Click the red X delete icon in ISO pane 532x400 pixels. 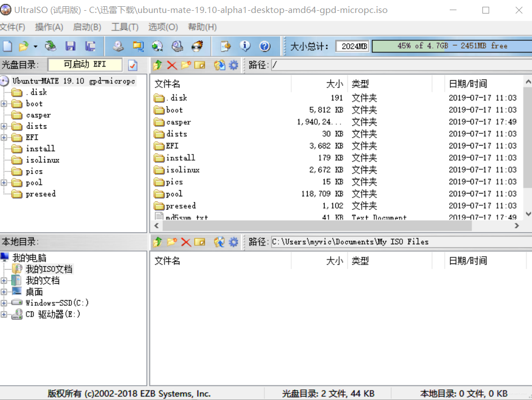point(172,65)
